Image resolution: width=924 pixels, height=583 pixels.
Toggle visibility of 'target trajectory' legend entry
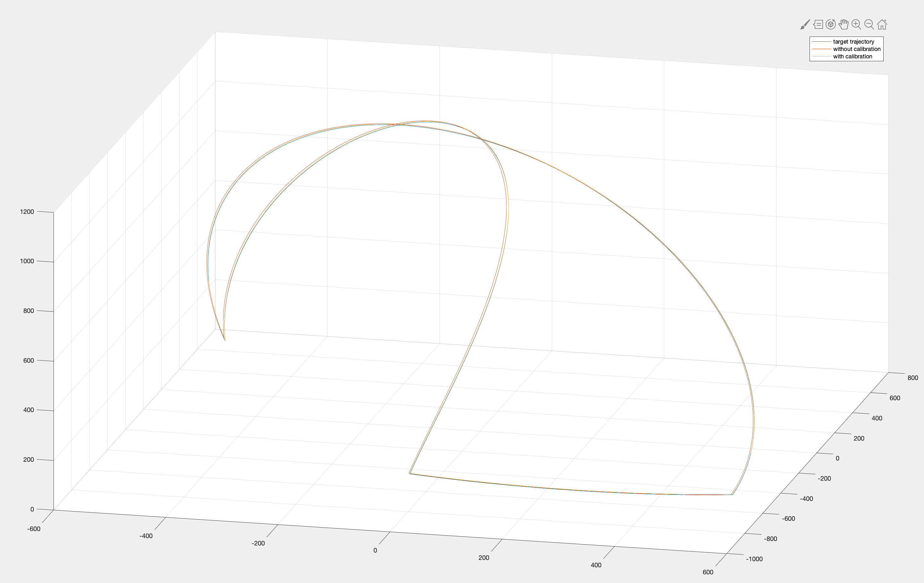853,41
